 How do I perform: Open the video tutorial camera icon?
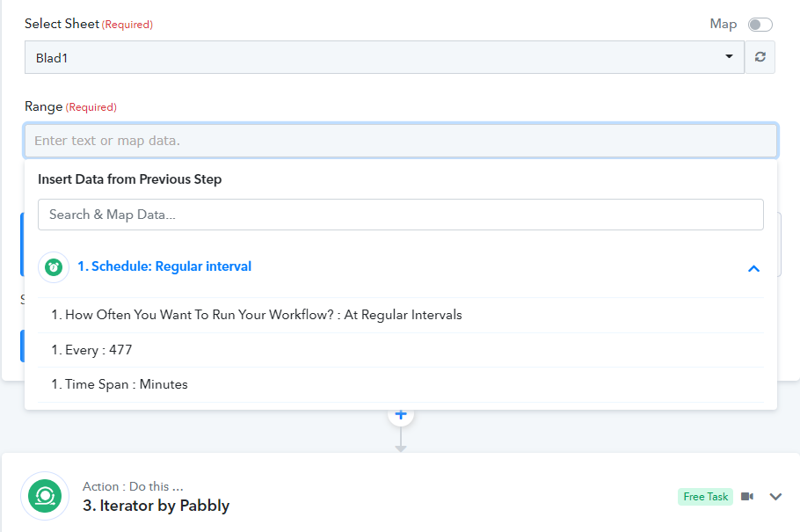point(747,496)
